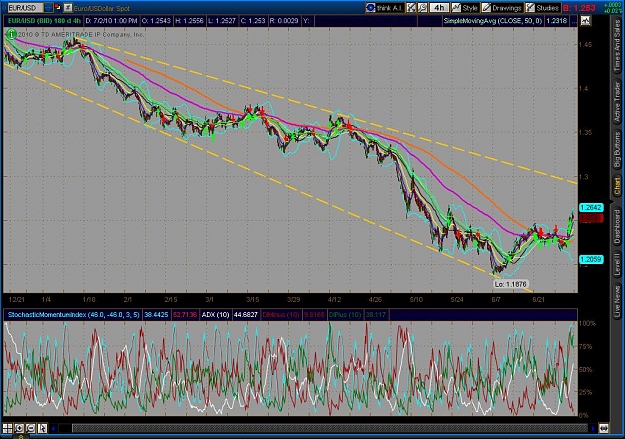Click the 'R: 0.0029' range readout
The image size is (625, 439).
284,21
